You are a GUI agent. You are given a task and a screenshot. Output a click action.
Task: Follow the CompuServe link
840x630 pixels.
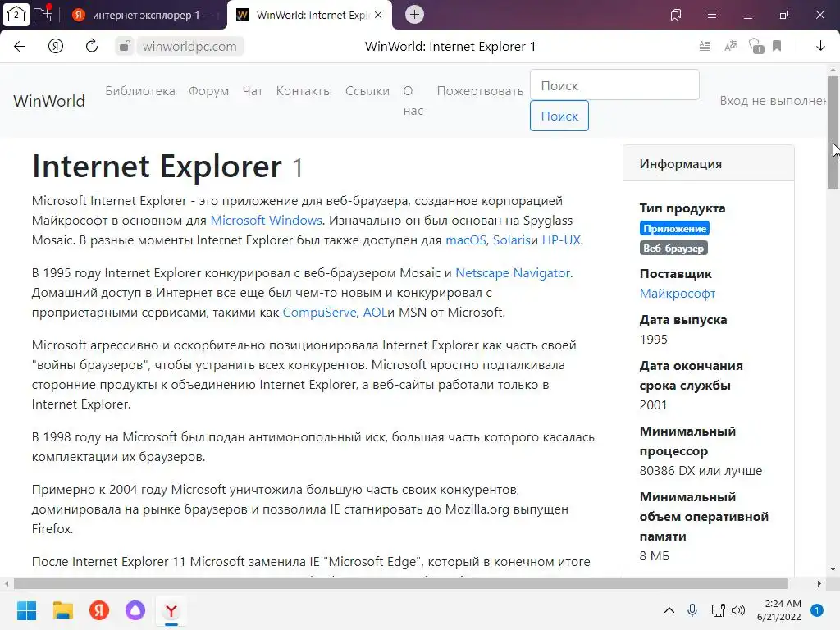[x=319, y=313]
